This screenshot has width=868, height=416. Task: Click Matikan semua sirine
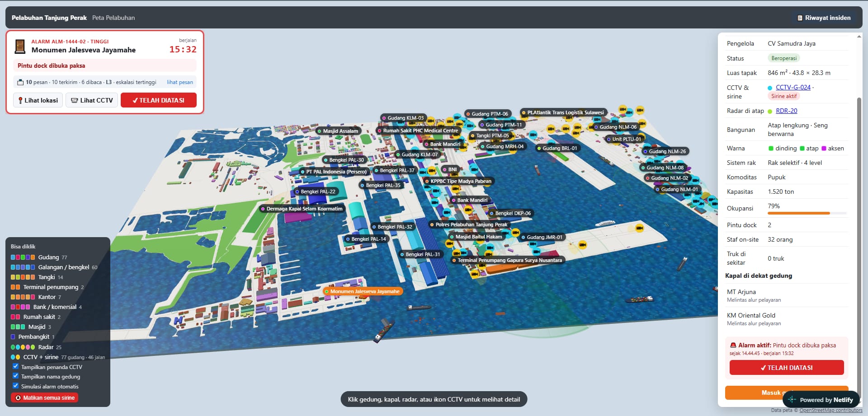coord(44,398)
